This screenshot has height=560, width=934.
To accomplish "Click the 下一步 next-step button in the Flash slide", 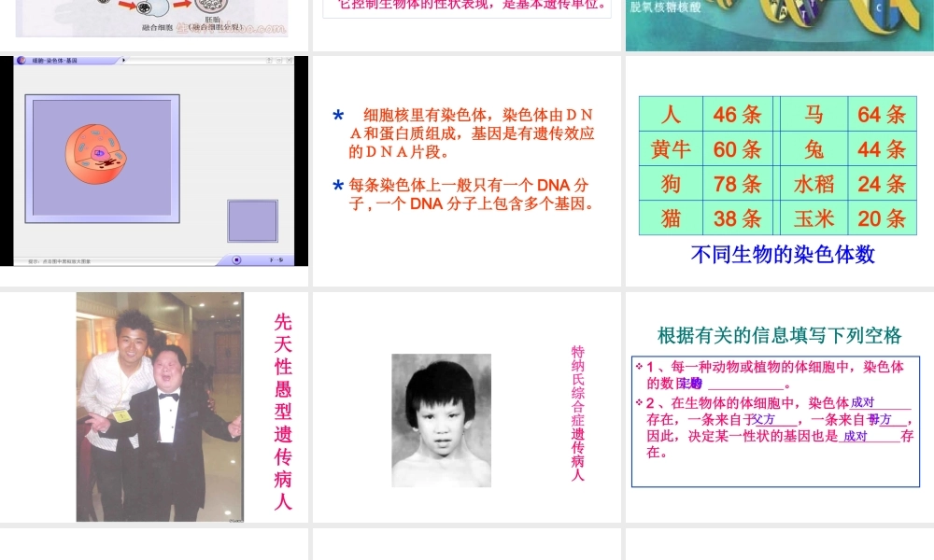I will click(x=276, y=260).
